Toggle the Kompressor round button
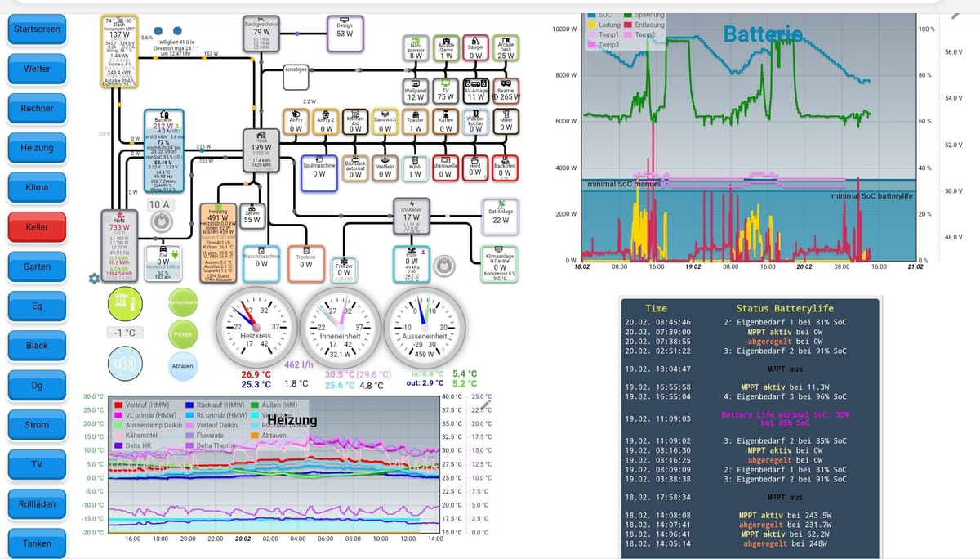The width and height of the screenshot is (980, 559). click(x=182, y=302)
